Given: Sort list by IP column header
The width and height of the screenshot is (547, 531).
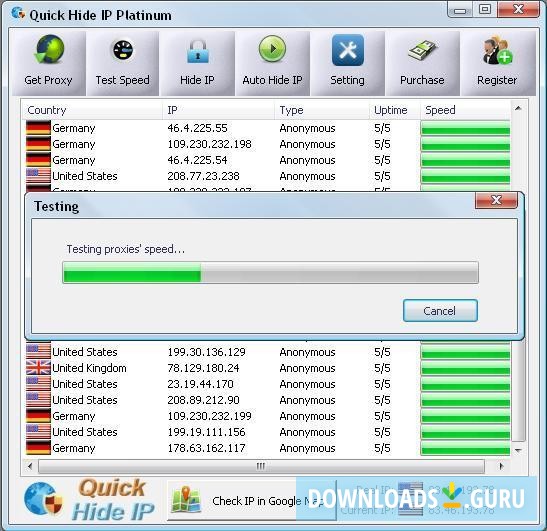Looking at the screenshot, I should tap(218, 110).
